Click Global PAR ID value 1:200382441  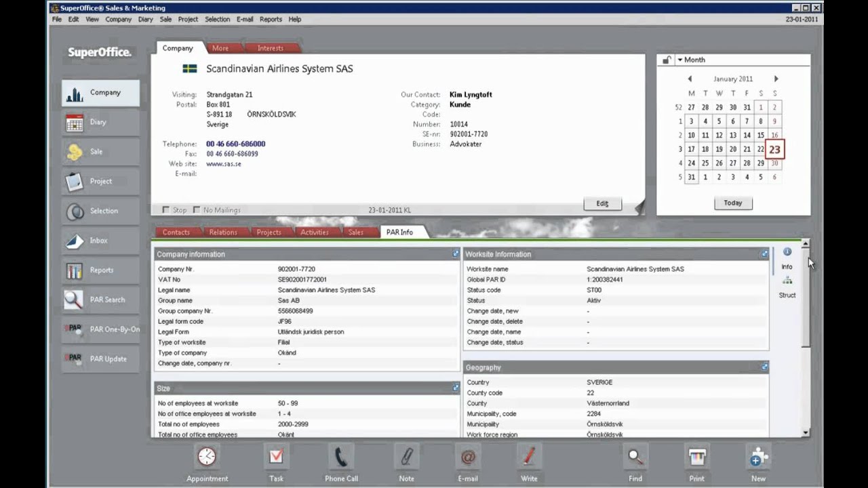tap(605, 279)
